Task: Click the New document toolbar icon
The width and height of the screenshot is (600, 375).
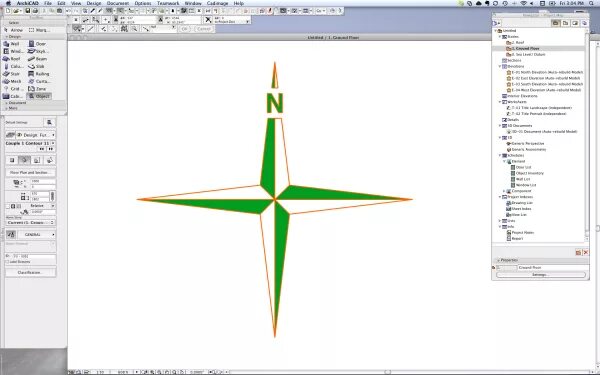Action: [x=8, y=11]
